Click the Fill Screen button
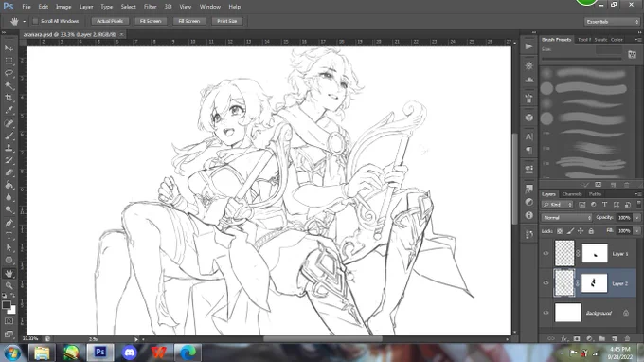644x362 pixels. click(188, 21)
